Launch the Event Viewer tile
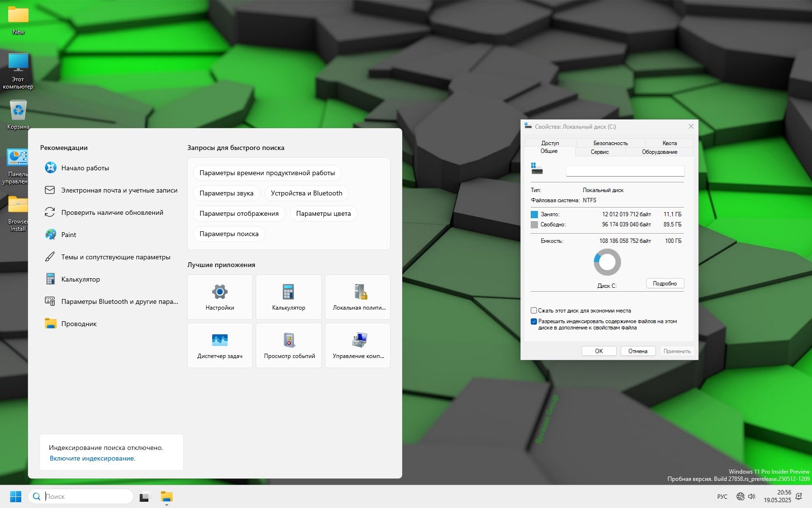 [x=289, y=345]
